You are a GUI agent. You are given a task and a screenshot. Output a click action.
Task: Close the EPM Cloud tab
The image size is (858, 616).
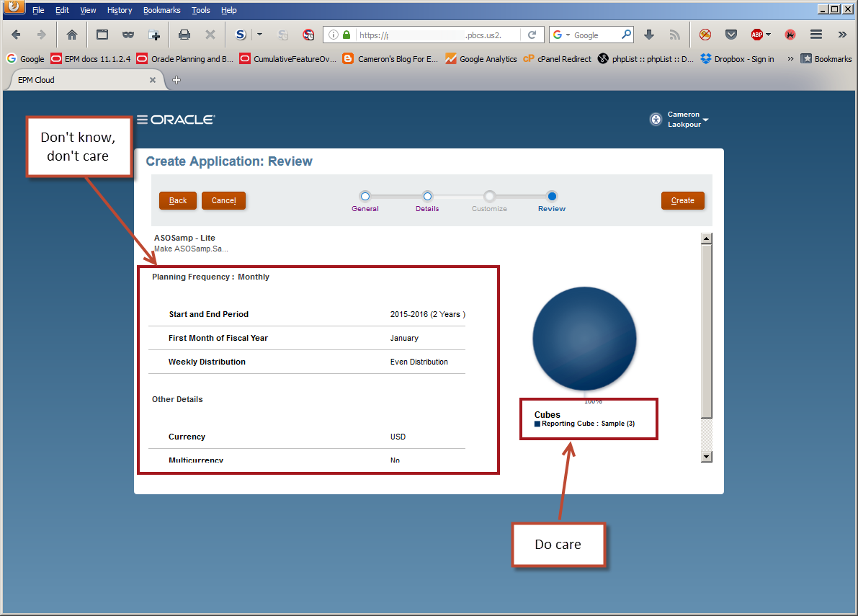tap(153, 80)
